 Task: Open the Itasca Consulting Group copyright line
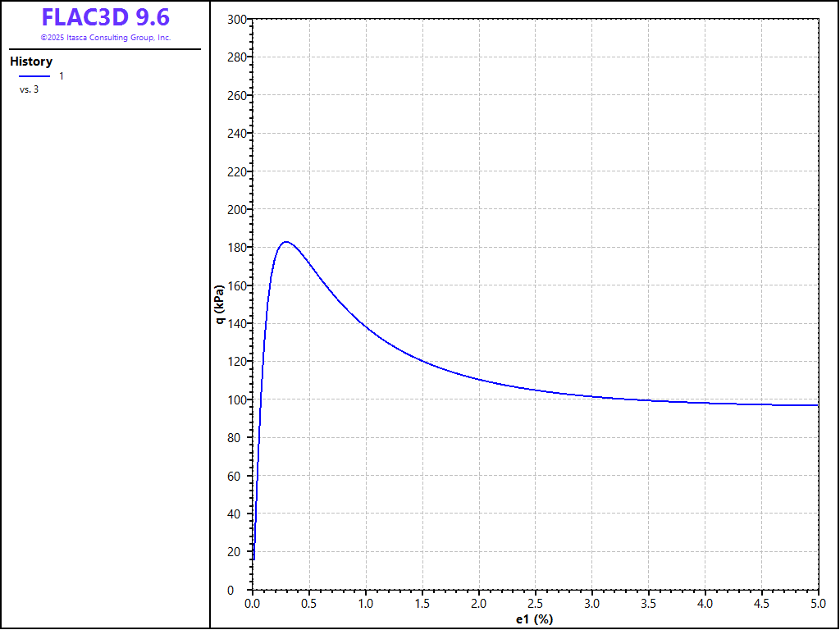(105, 38)
